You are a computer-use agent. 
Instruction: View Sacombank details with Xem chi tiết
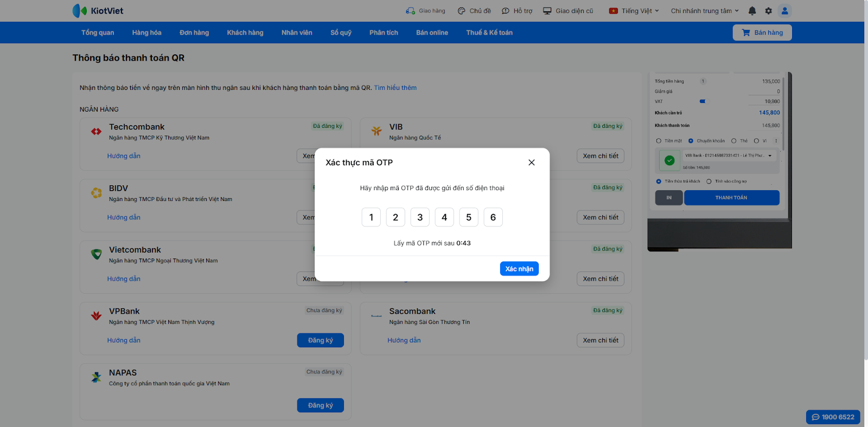[601, 340]
